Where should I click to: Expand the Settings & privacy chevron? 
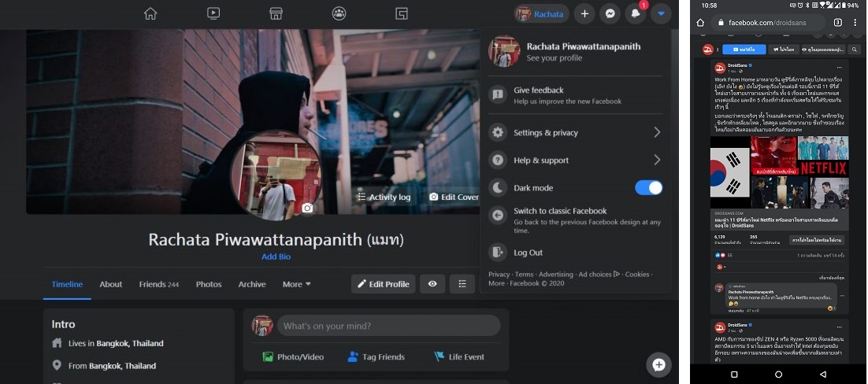click(x=657, y=132)
